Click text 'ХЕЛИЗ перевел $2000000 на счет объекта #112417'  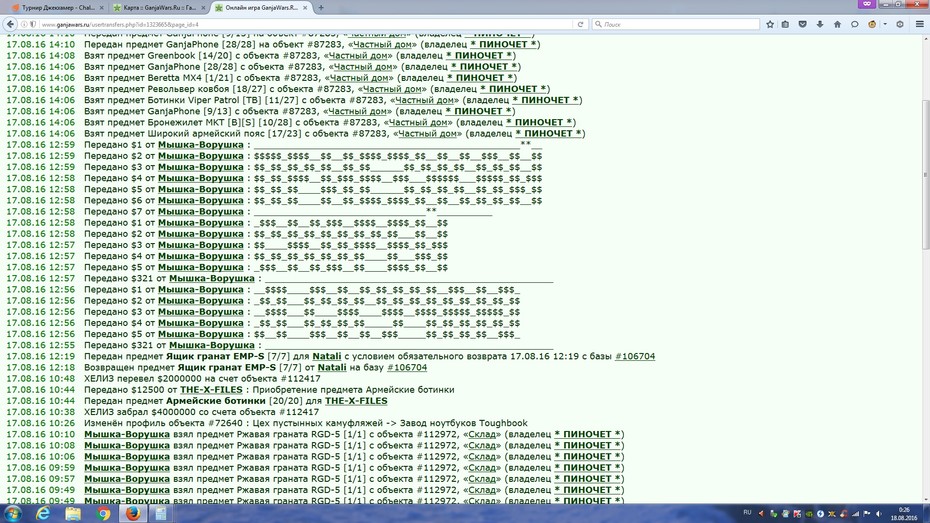202,378
